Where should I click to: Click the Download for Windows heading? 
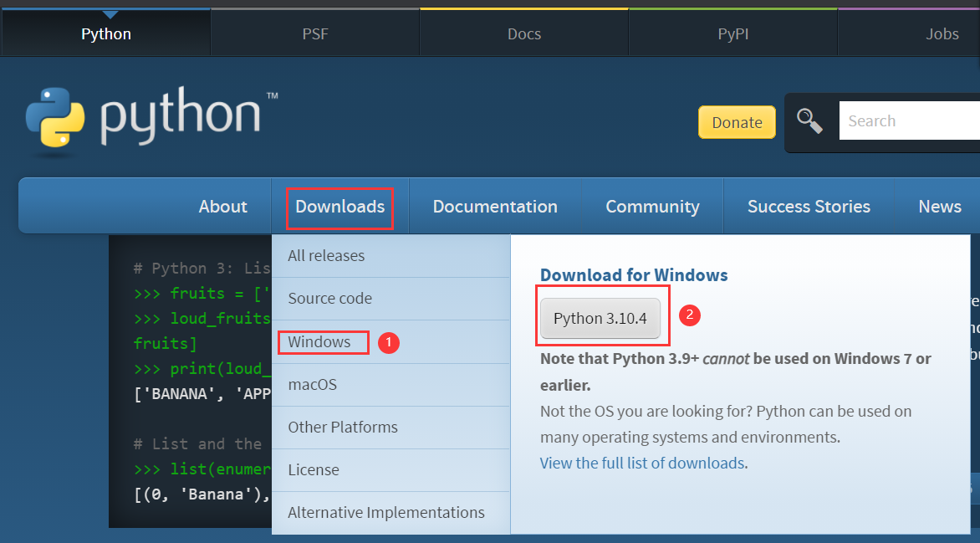[x=634, y=275]
